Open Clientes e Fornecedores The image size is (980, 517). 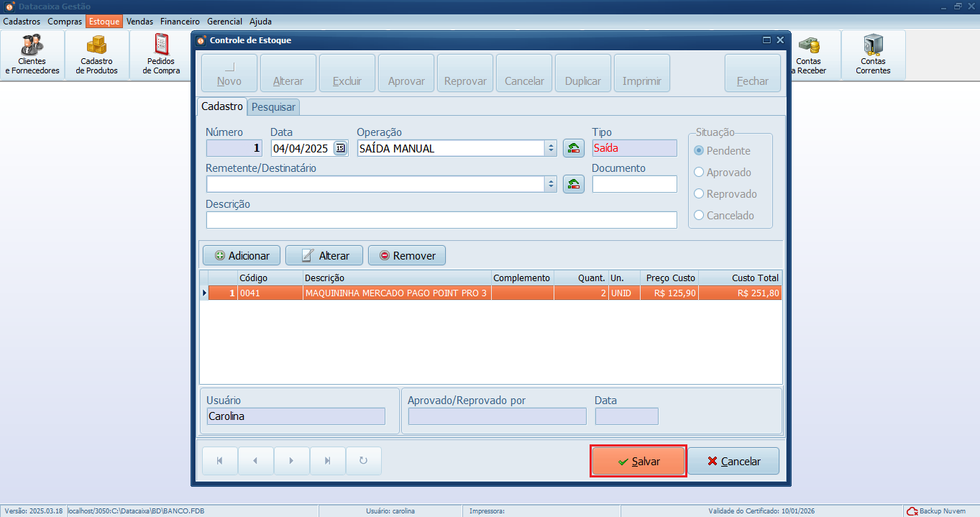[x=32, y=54]
